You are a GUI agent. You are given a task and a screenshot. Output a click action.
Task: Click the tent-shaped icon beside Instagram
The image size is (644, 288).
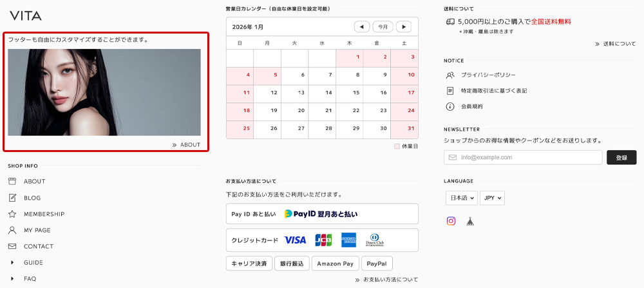point(469,221)
